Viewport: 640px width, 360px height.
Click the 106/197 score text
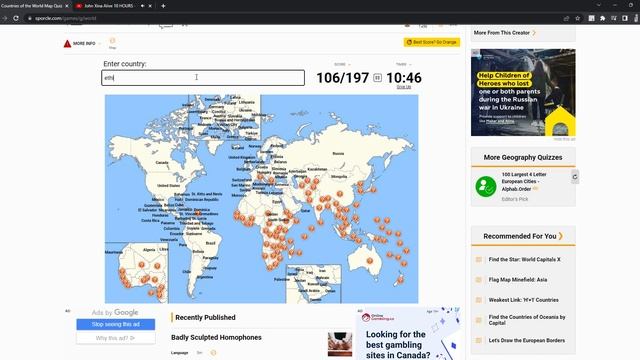(342, 78)
